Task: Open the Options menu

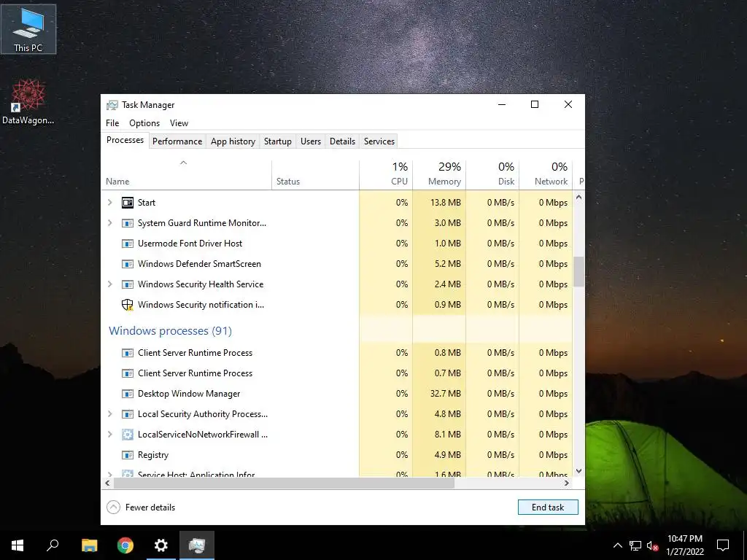Action: coord(144,123)
